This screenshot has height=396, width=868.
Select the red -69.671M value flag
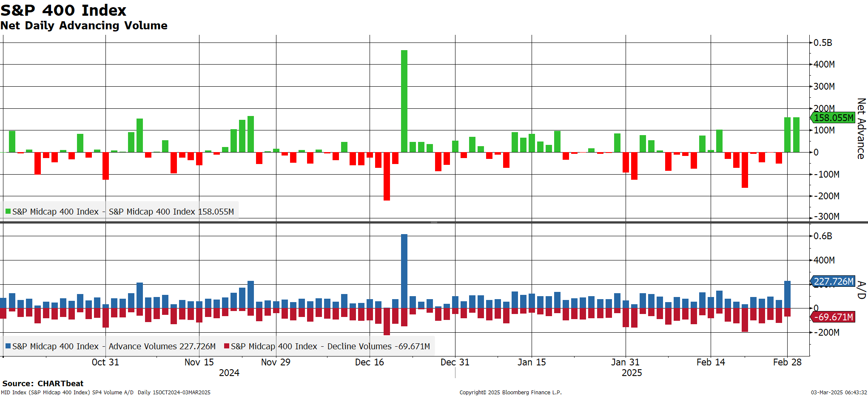(833, 317)
